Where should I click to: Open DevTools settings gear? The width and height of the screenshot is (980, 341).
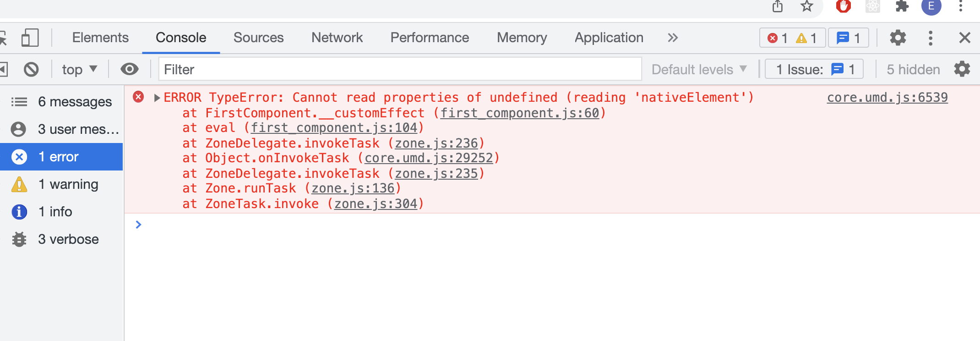(x=897, y=38)
